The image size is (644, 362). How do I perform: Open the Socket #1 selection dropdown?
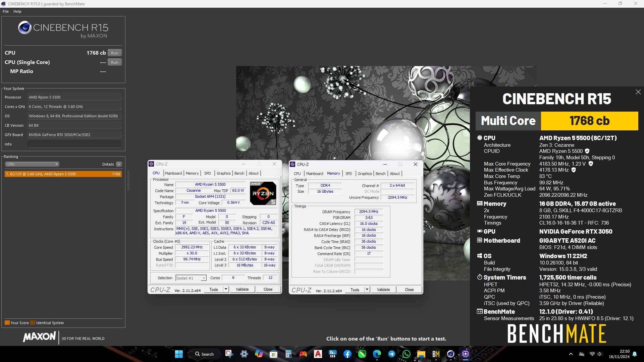(x=191, y=278)
